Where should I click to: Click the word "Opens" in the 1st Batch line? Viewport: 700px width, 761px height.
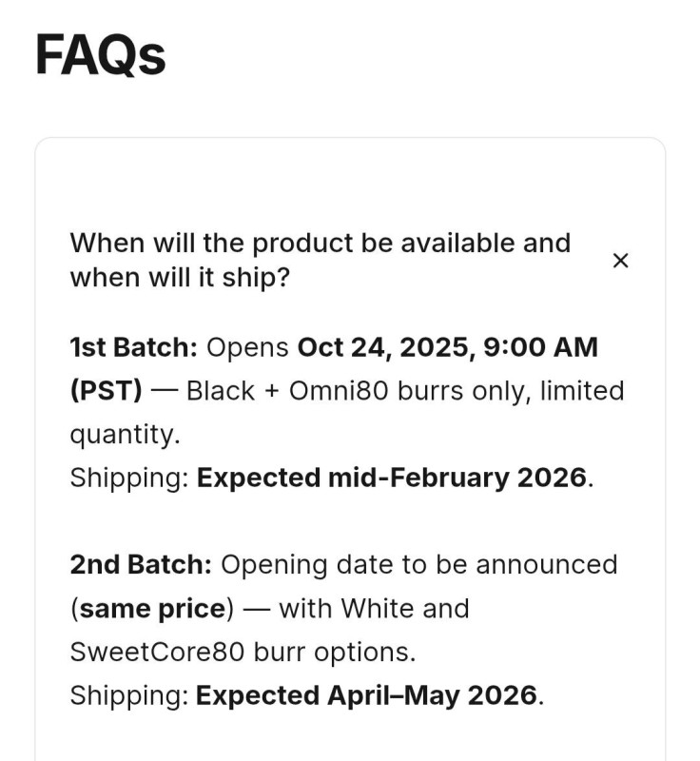pos(247,347)
